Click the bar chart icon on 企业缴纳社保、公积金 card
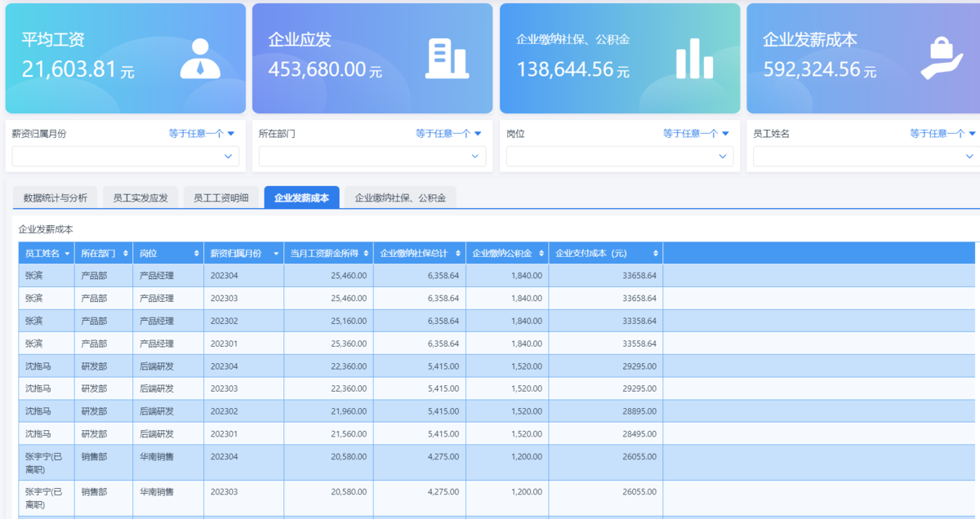The width and height of the screenshot is (980, 519). 694,59
